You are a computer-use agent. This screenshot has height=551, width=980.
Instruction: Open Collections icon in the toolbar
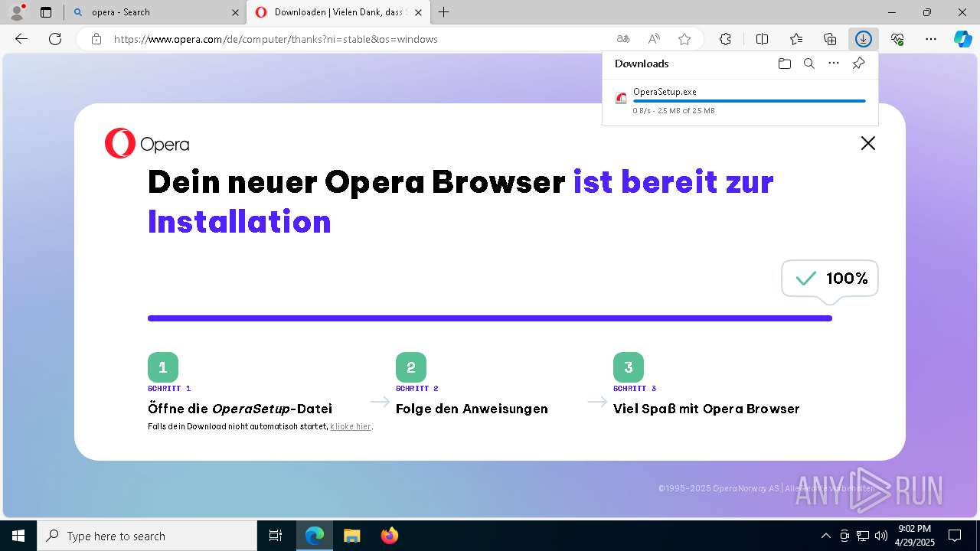pyautogui.click(x=830, y=39)
